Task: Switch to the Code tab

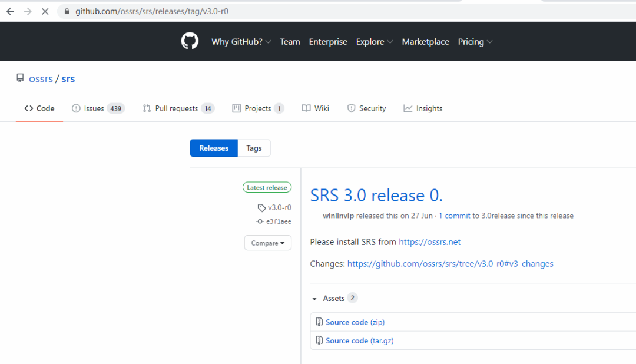Action: [39, 108]
